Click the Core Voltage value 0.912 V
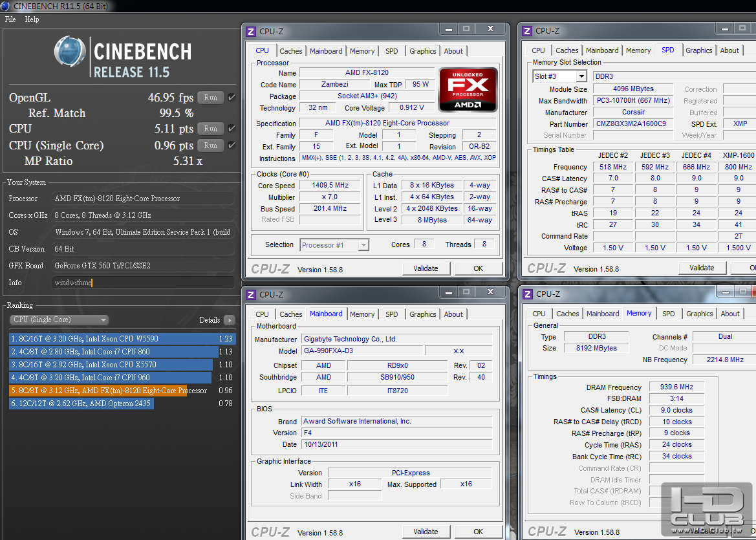This screenshot has height=540, width=756. [412, 107]
